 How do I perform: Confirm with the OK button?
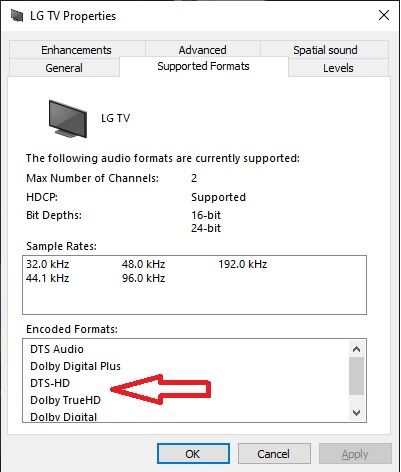pos(193,454)
